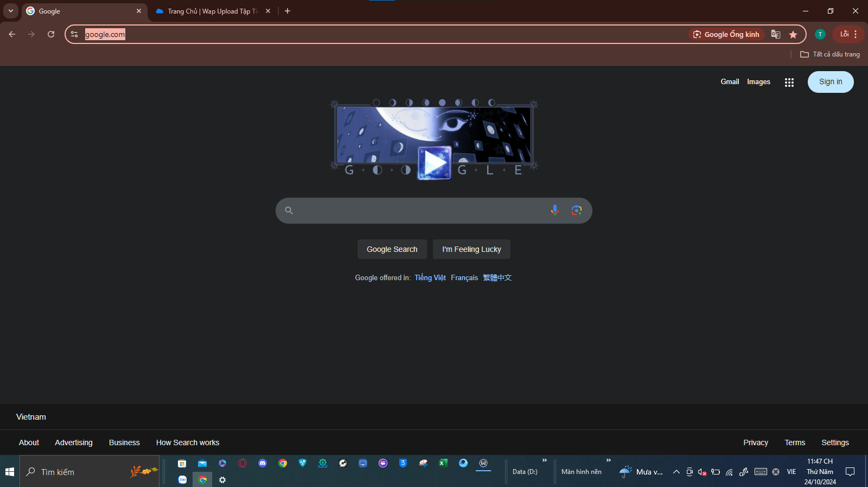Open the touch keyboard tray icon
Screen dimensions: 868x487
(x=761, y=472)
